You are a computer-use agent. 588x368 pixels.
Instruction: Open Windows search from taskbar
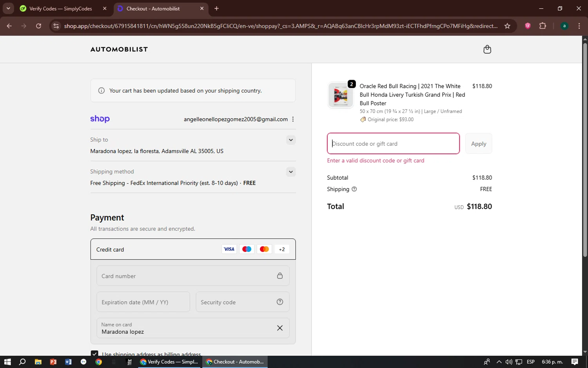(x=22, y=362)
